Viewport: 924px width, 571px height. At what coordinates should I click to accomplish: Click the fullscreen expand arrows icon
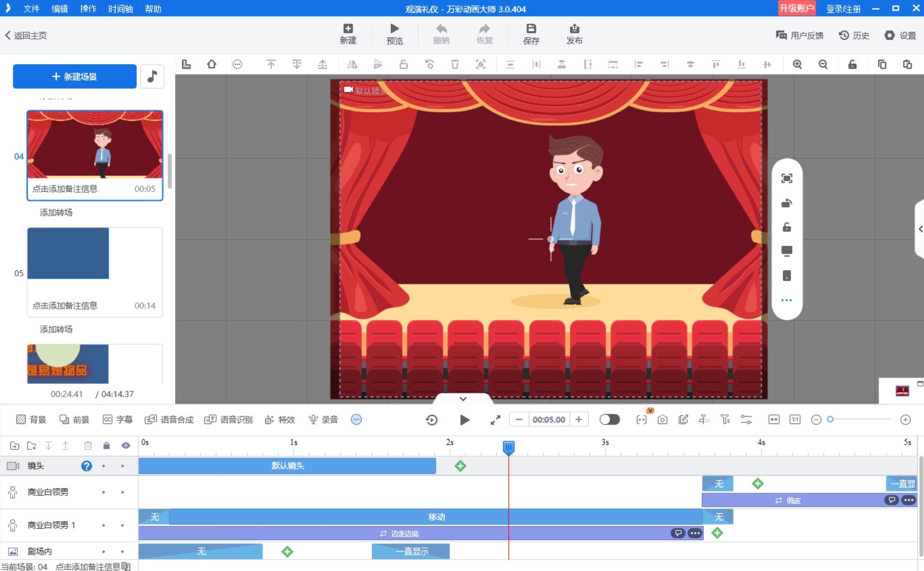(495, 420)
